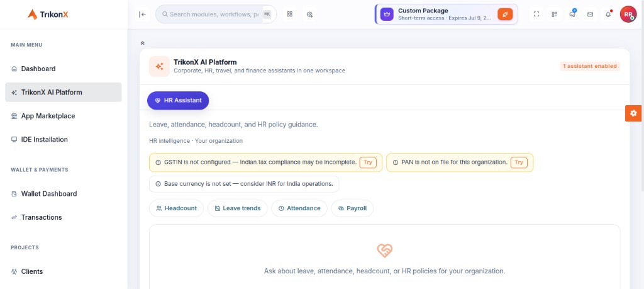Click the info icon on the GSTIN warning
This screenshot has height=289, width=644.
click(158, 162)
